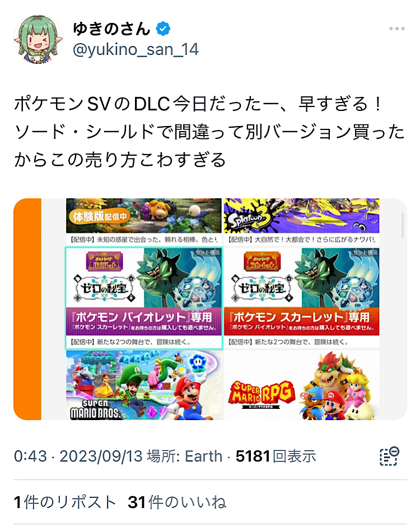Click the 5181回表示 view count
The image size is (420, 531).
coord(276,456)
